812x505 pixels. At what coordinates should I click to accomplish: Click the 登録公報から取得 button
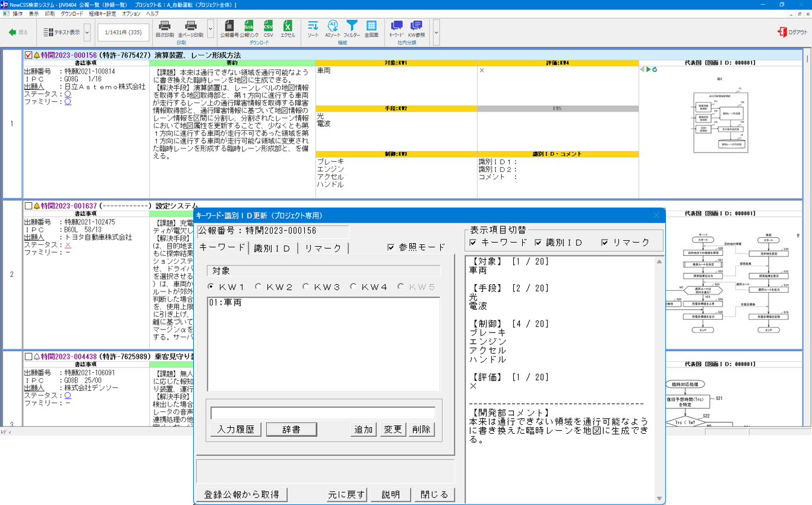click(x=241, y=494)
